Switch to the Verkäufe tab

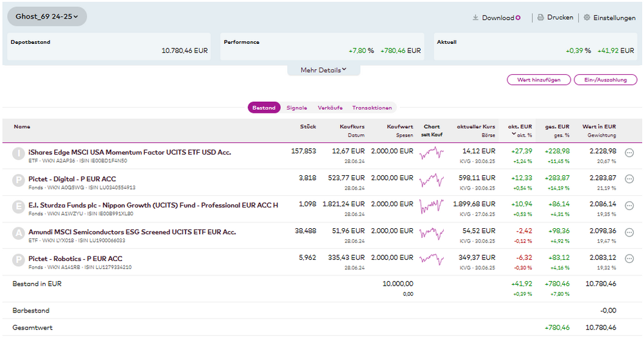[x=330, y=108]
